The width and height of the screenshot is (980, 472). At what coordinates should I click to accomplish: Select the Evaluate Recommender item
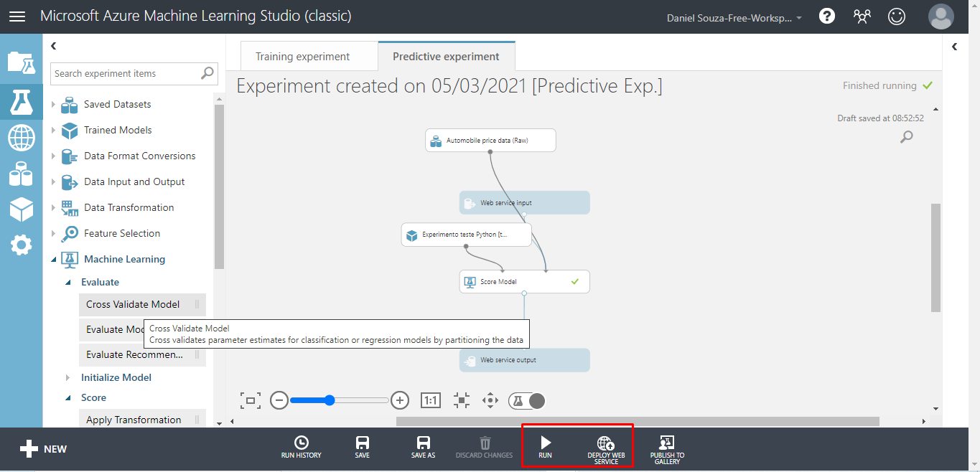(142, 354)
